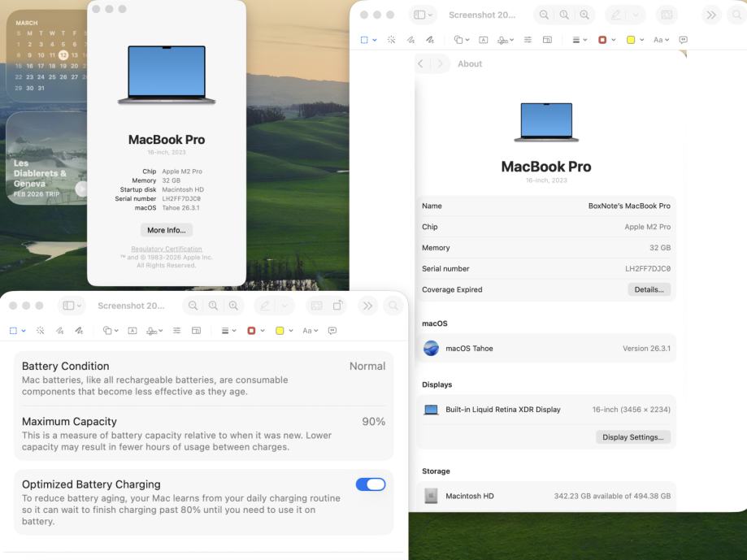The image size is (747, 560).
Task: Select Text tool in right Preview window
Action: [x=483, y=40]
